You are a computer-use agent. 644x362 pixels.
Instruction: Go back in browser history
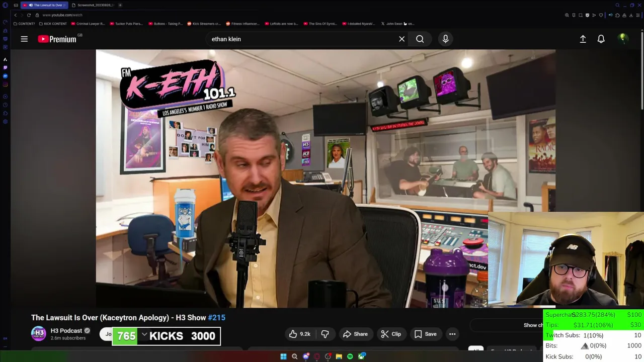click(15, 15)
